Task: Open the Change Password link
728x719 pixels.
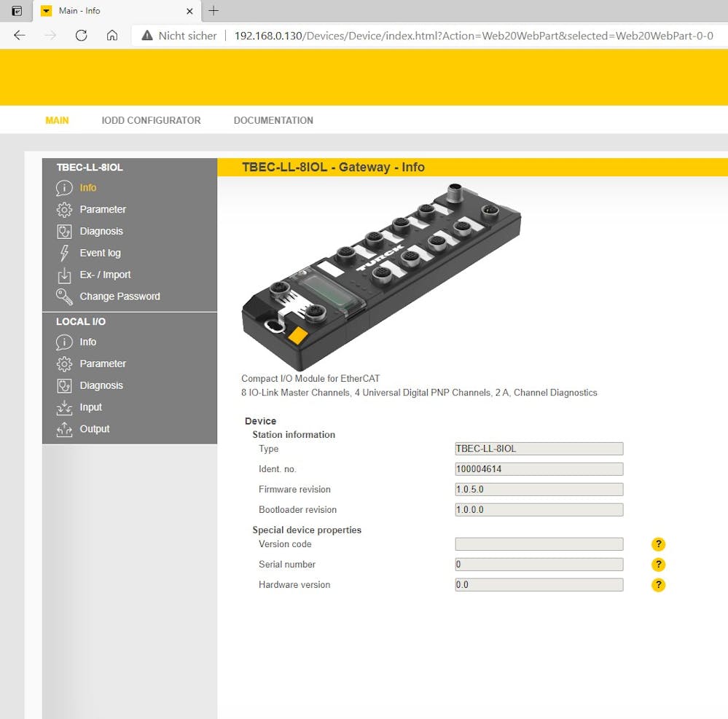Action: (x=120, y=296)
